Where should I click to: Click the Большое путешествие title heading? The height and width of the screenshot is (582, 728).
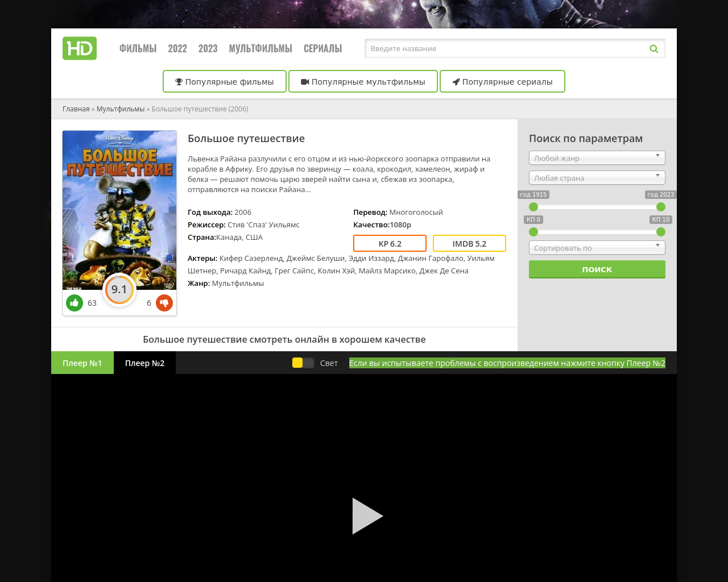246,139
